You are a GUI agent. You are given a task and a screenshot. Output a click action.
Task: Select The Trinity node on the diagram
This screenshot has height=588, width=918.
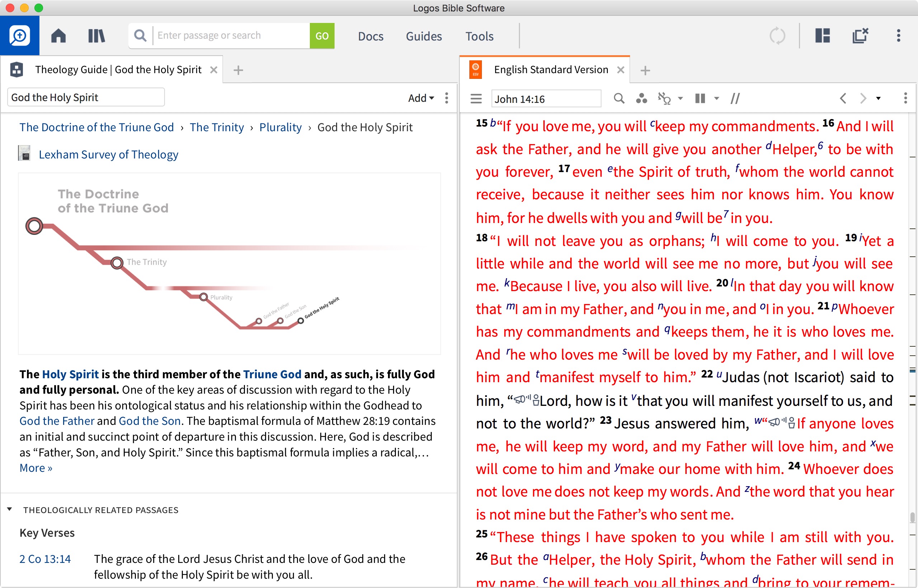pyautogui.click(x=117, y=263)
